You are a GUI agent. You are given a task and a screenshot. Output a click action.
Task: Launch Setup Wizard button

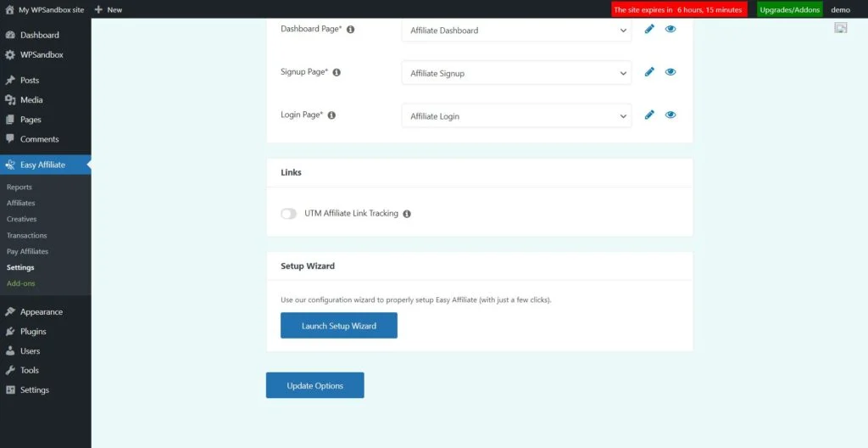click(339, 326)
